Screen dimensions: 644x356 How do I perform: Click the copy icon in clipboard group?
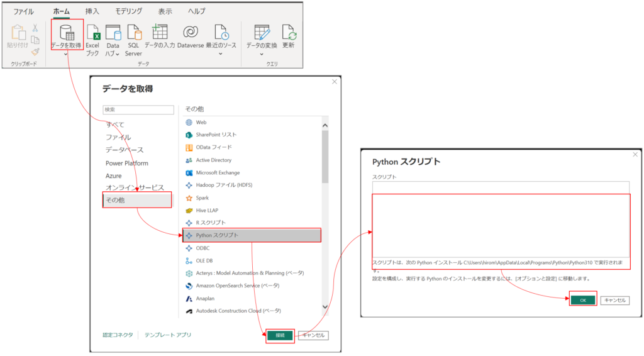(35, 40)
